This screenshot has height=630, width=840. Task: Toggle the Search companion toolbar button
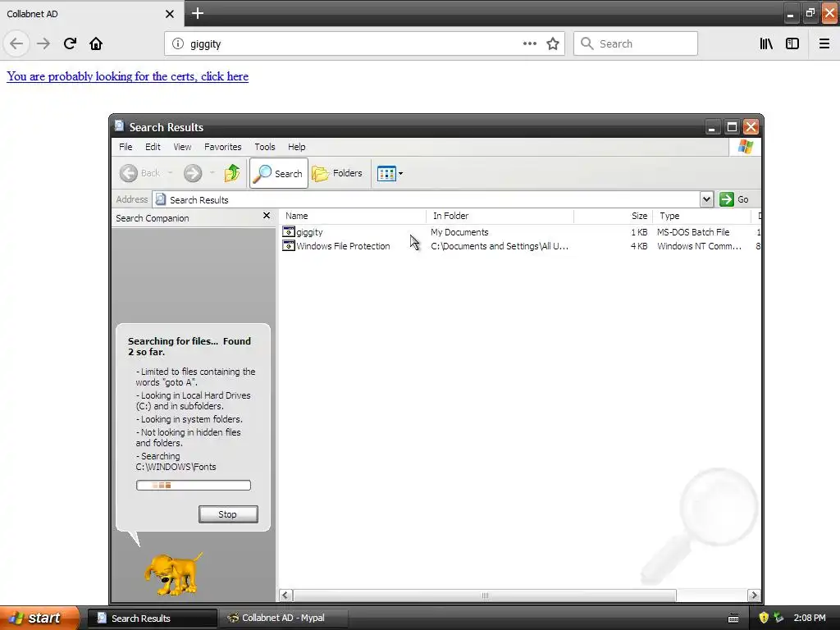click(279, 173)
